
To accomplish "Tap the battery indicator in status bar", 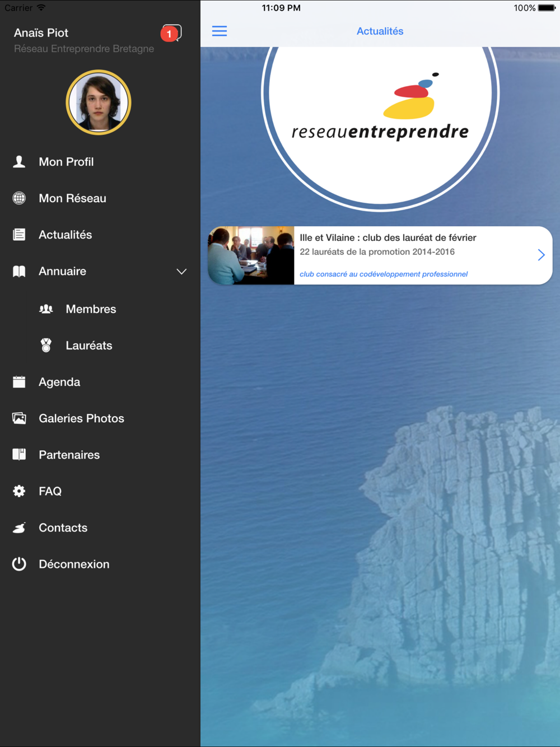I will point(547,8).
